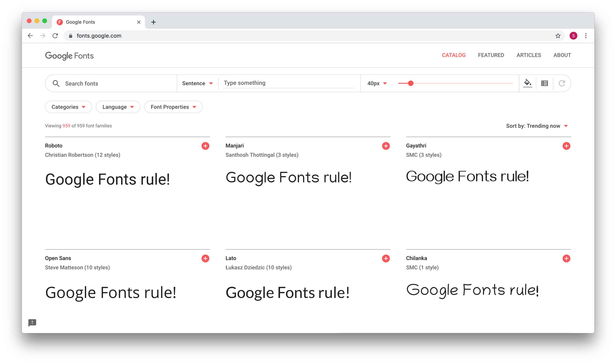Screen dimensions: 616x364
Task: Open the background color fill picker
Action: (528, 83)
